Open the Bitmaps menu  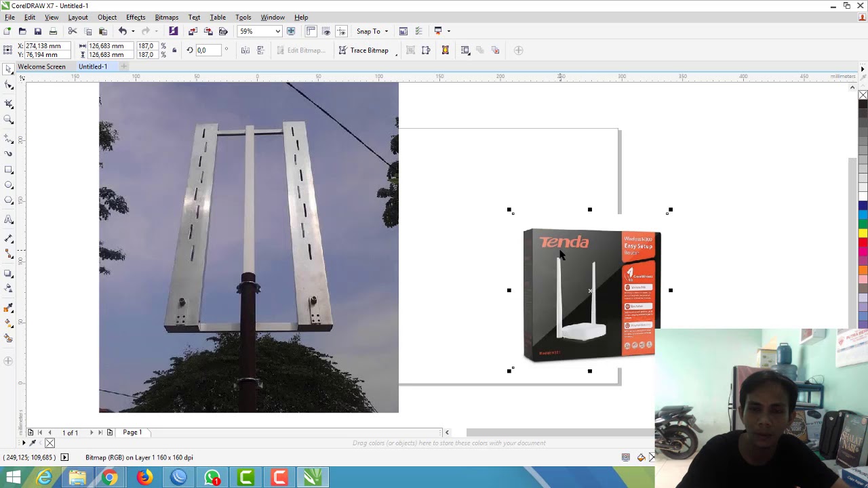pyautogui.click(x=166, y=17)
